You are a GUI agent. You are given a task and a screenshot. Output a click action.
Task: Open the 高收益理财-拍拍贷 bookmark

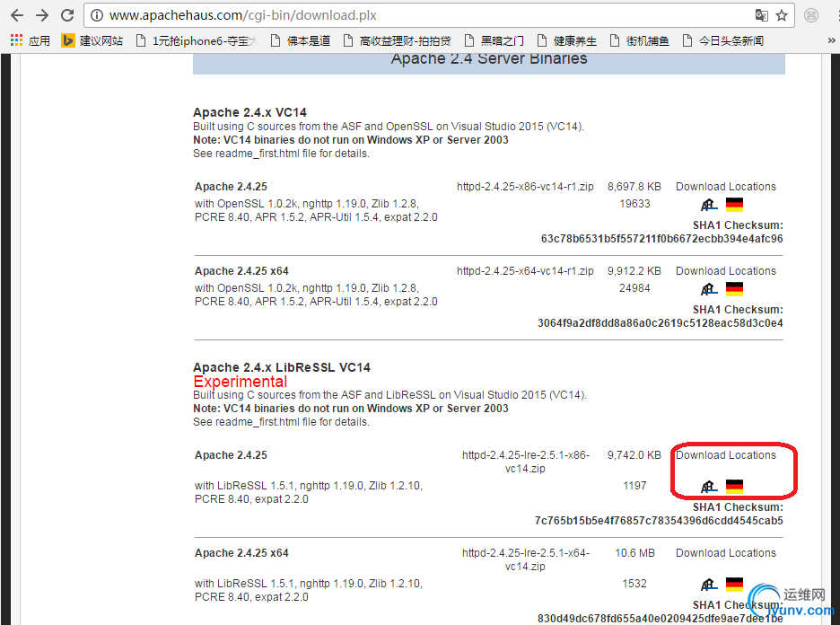(x=397, y=40)
